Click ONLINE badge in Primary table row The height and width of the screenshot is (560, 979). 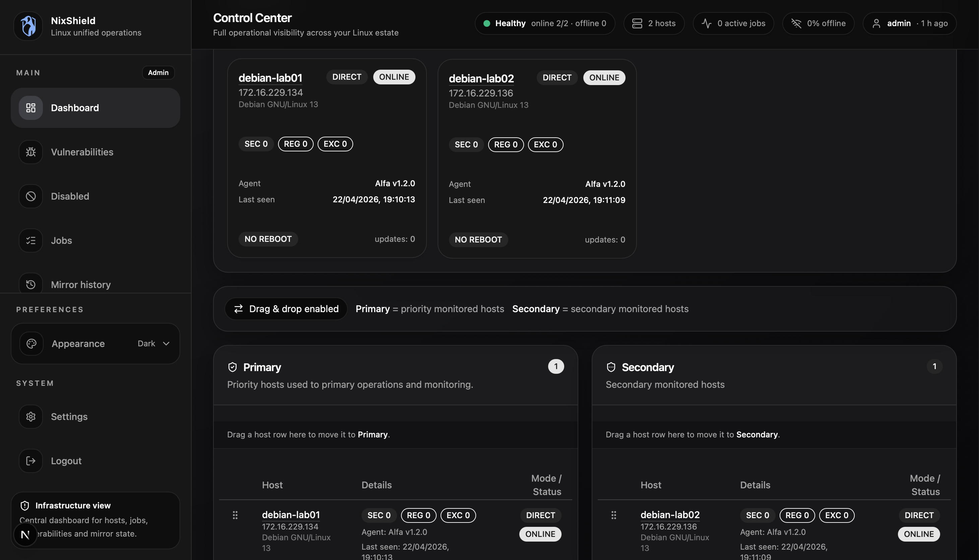point(540,534)
